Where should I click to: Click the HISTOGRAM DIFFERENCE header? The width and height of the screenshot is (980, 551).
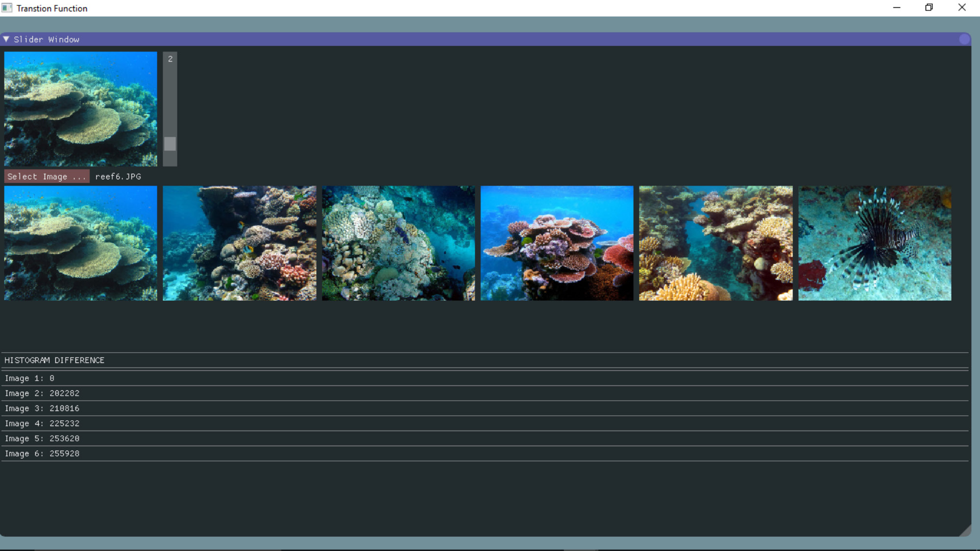[x=54, y=360]
